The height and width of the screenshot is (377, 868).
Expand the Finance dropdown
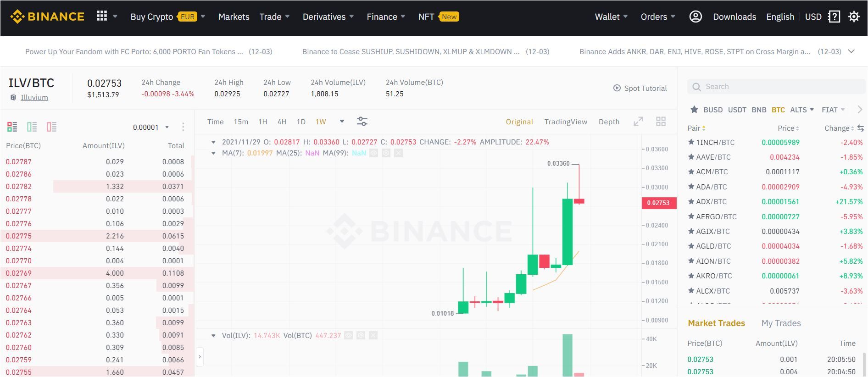(403, 17)
